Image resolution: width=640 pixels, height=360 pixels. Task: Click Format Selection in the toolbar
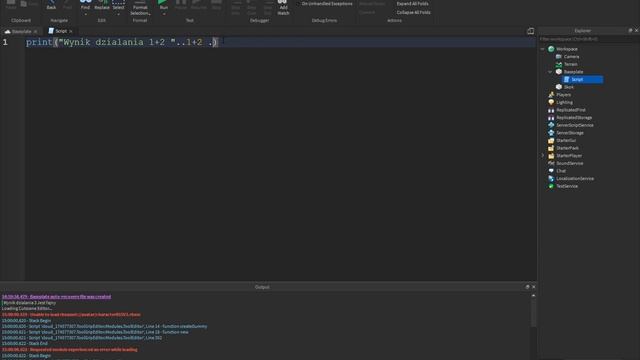pyautogui.click(x=140, y=8)
